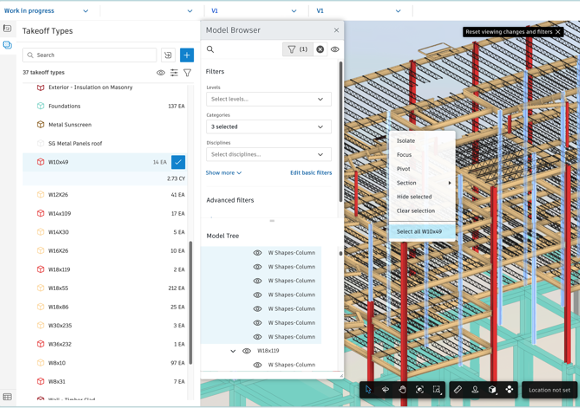Choose Select all W10x49 menu entry
Viewport: 580px width, 408px height.
click(x=422, y=232)
